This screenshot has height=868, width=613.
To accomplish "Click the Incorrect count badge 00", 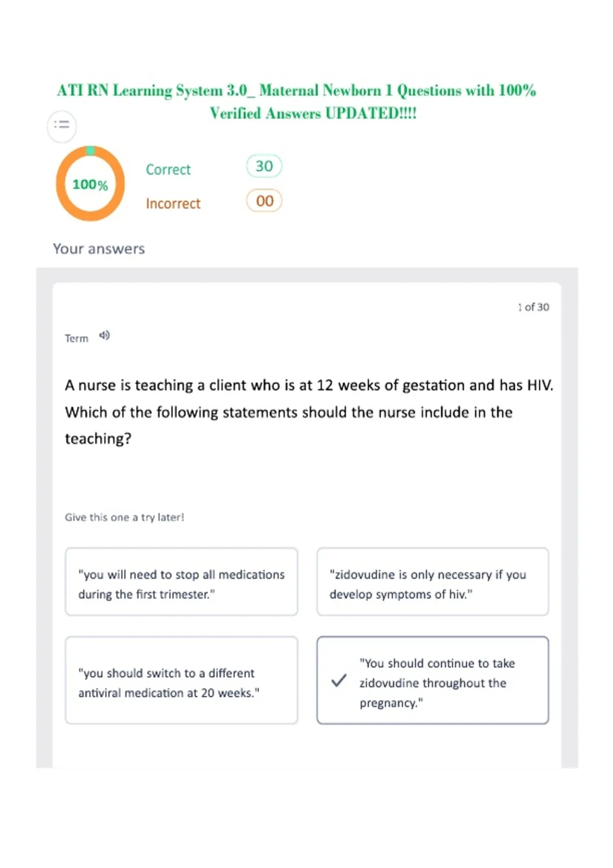I will pos(264,201).
